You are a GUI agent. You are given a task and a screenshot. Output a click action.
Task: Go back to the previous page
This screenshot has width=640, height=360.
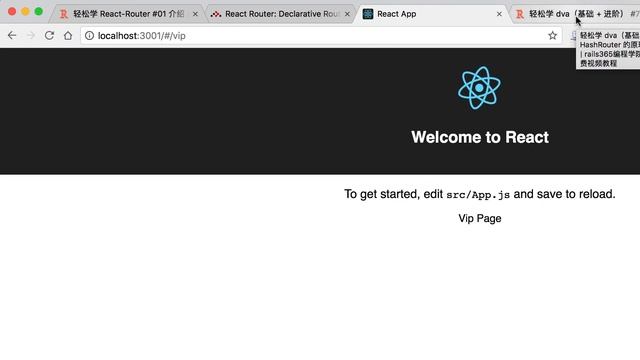point(12,36)
